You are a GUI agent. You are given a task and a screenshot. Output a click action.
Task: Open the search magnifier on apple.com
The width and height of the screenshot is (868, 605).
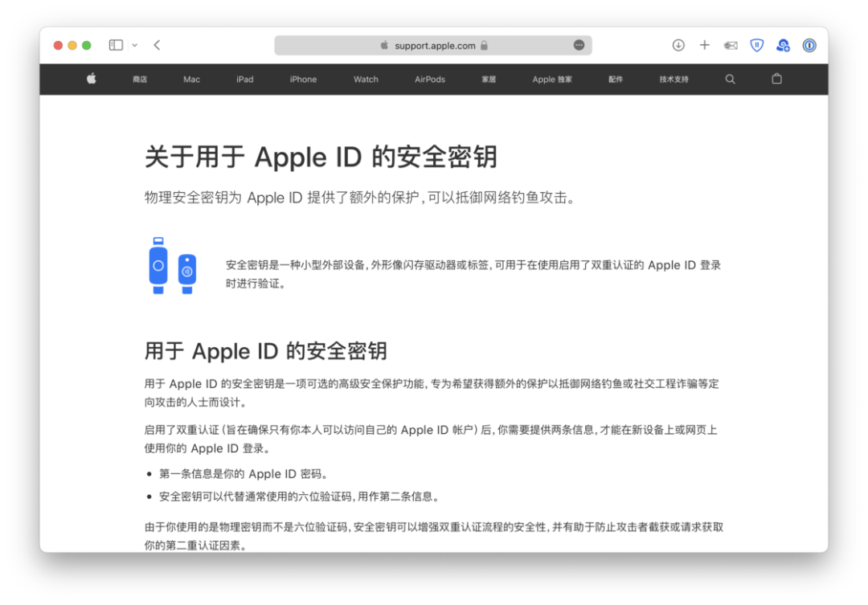tap(730, 80)
